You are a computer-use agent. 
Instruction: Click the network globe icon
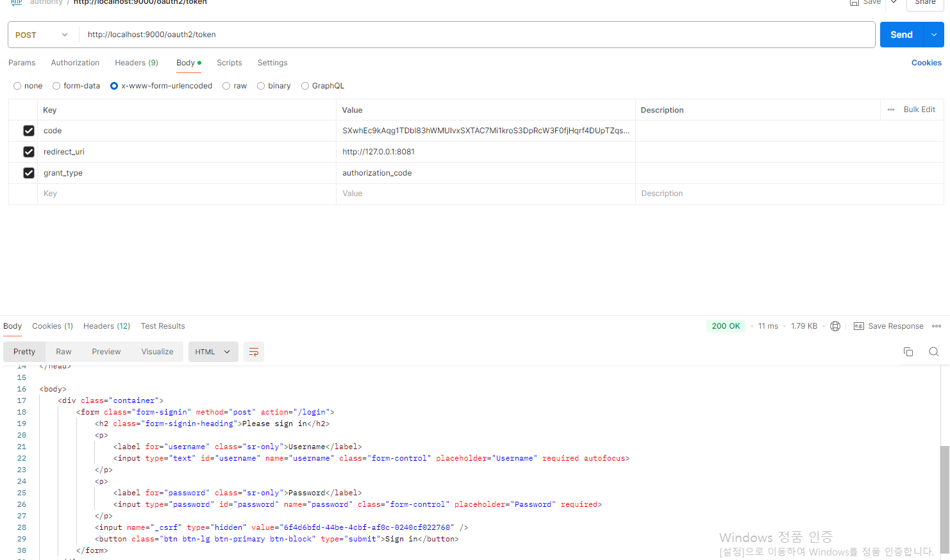pyautogui.click(x=835, y=326)
